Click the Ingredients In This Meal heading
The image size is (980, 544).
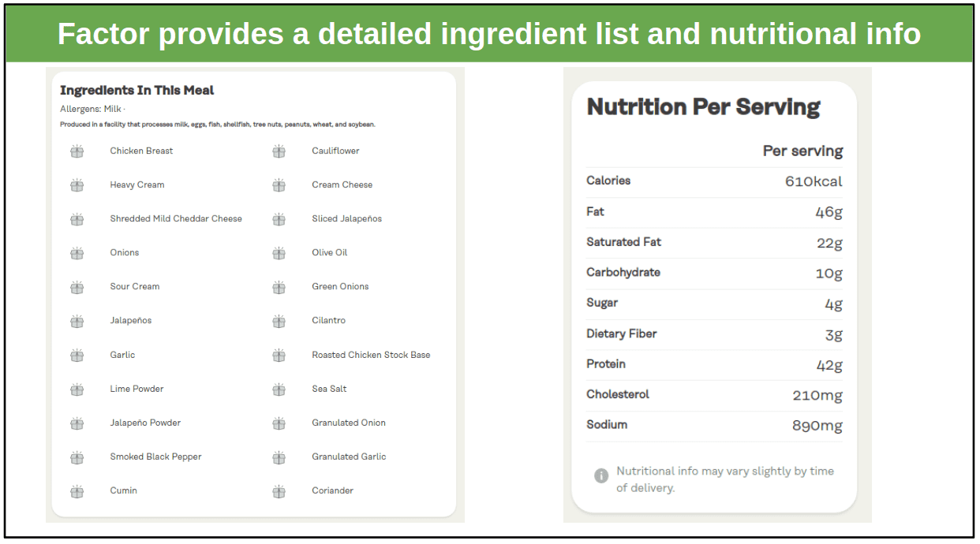[x=137, y=90]
